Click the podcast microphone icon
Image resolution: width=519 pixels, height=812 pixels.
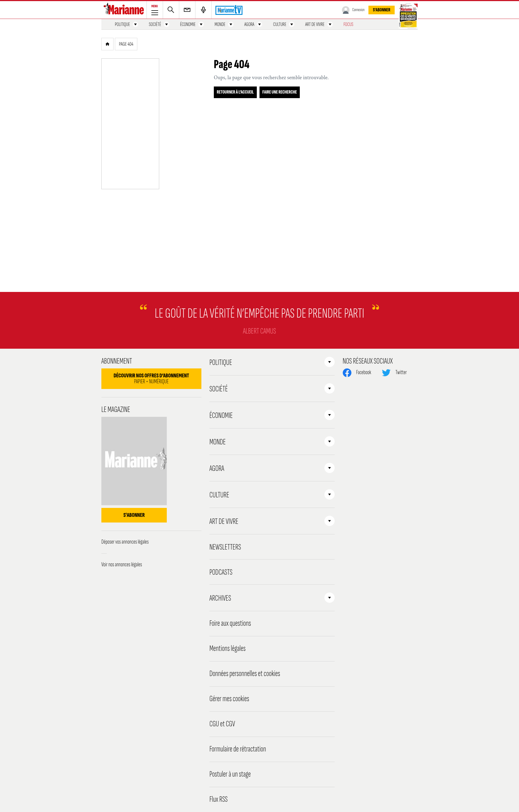203,10
